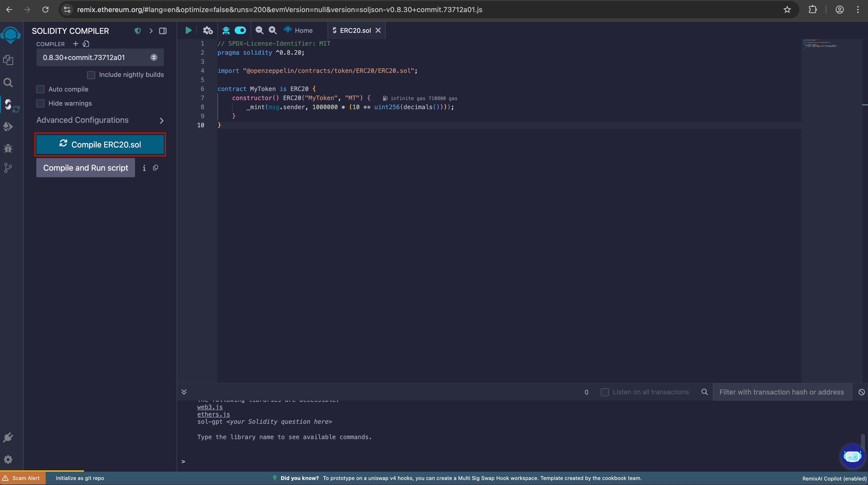The height and width of the screenshot is (485, 868).
Task: Click Compile and Run script button
Action: click(86, 168)
